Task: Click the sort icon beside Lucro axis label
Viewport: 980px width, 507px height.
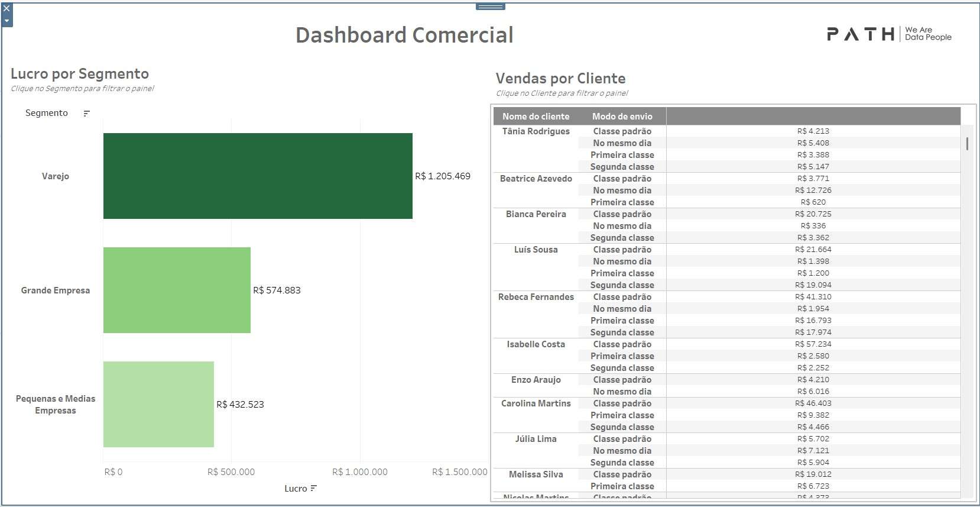Action: point(313,489)
